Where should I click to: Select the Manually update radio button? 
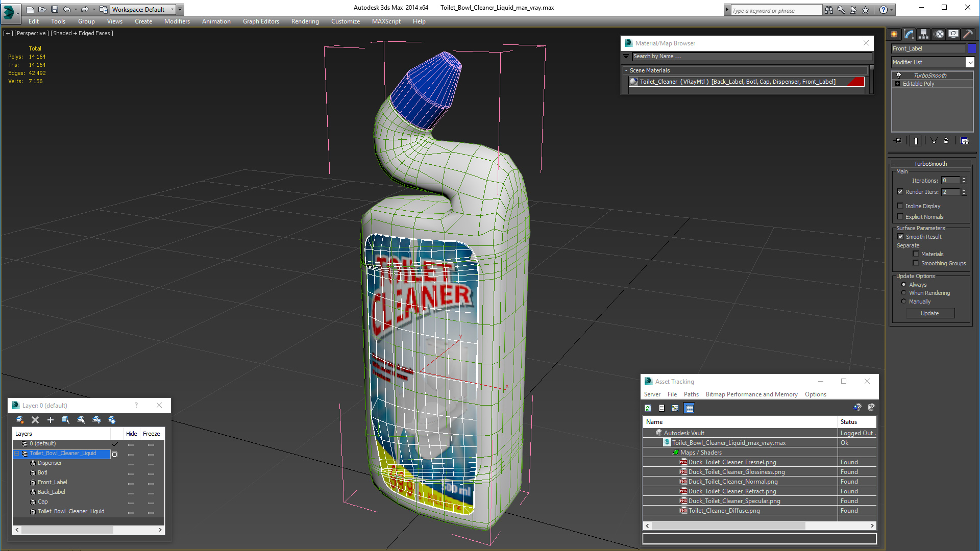pyautogui.click(x=904, y=302)
